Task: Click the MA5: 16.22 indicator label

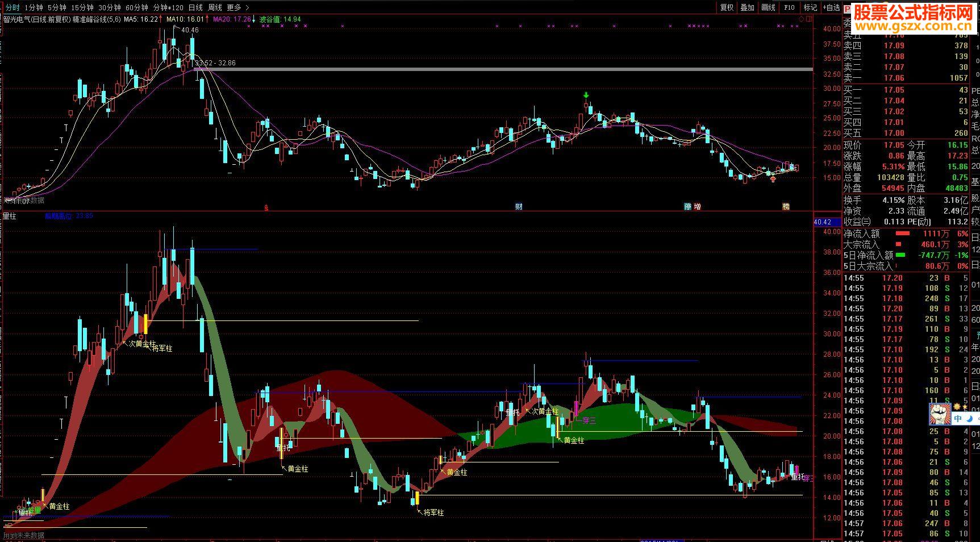Action: click(141, 19)
